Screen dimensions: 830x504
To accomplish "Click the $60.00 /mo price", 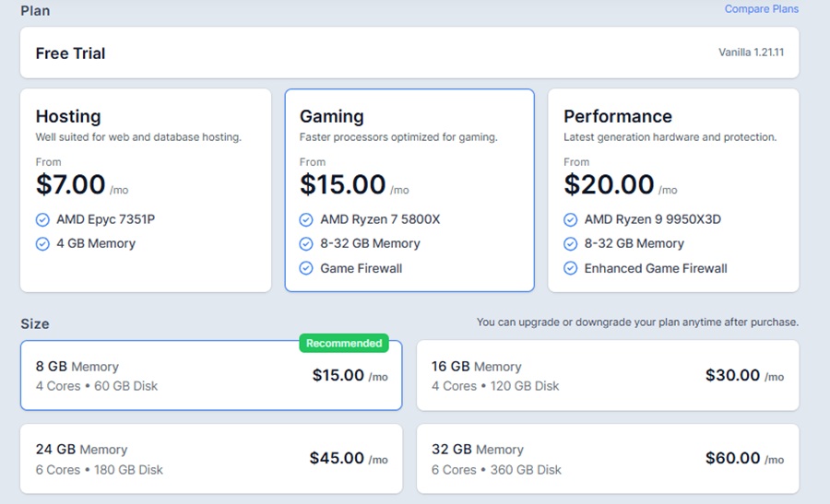I will tap(743, 459).
